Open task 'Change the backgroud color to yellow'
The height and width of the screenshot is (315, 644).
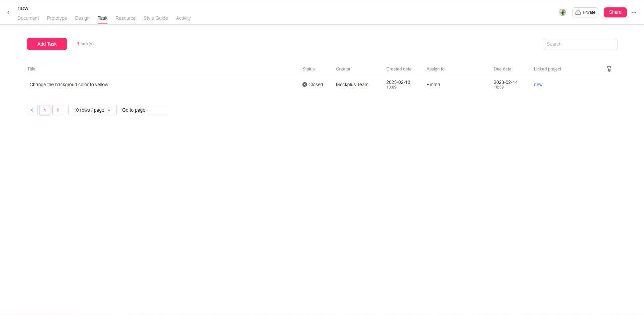tap(69, 85)
